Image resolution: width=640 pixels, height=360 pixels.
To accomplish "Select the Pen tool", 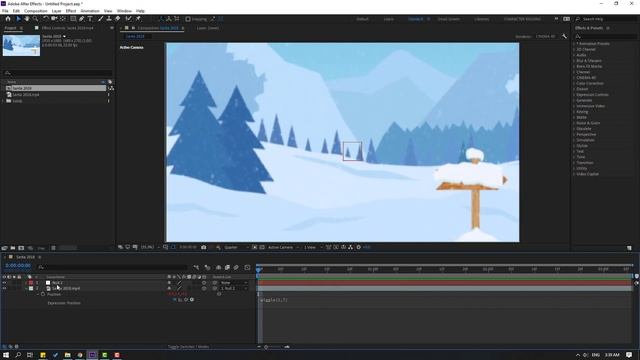I will tap(82, 19).
